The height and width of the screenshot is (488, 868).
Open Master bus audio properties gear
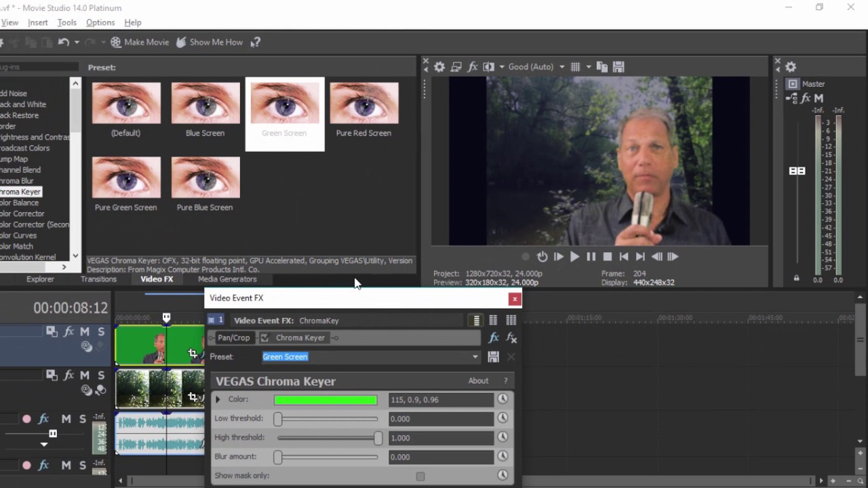tap(791, 67)
